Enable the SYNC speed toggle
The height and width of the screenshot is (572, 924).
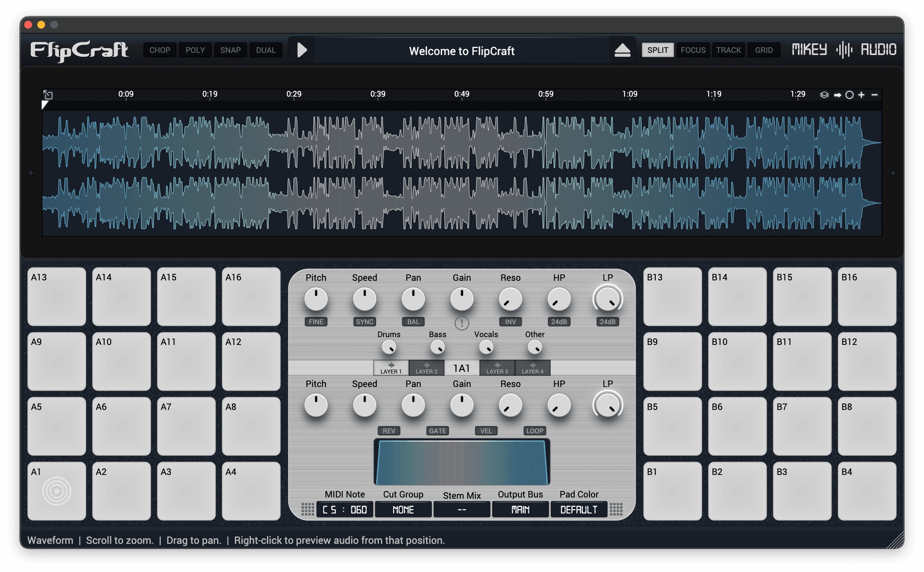pos(364,322)
